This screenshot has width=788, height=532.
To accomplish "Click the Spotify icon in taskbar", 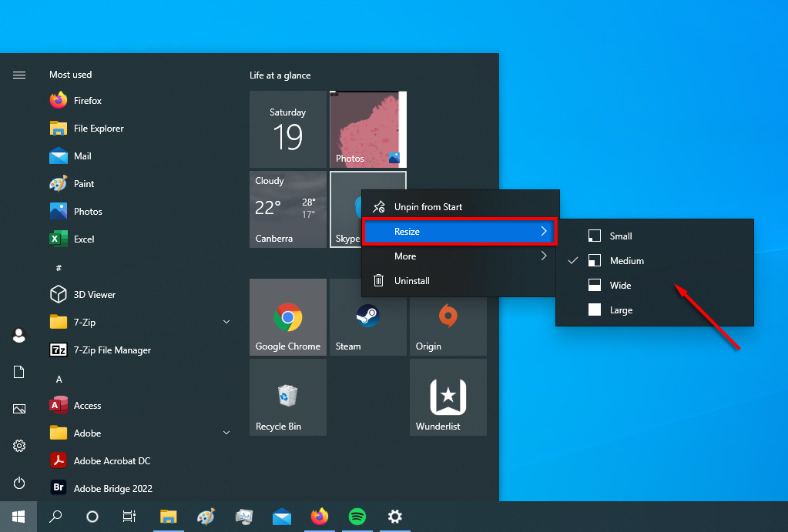I will point(357,517).
